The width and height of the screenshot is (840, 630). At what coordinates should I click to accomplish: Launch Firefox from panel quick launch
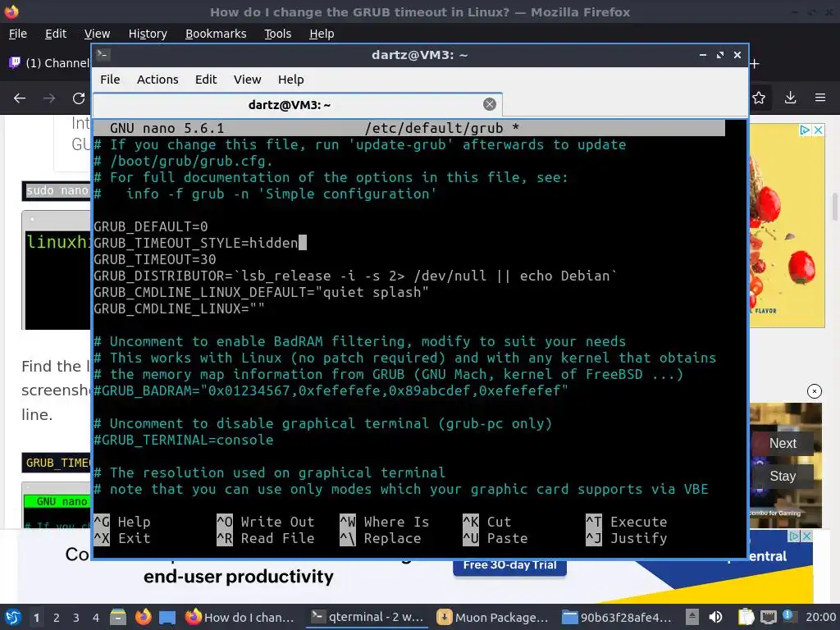143,617
